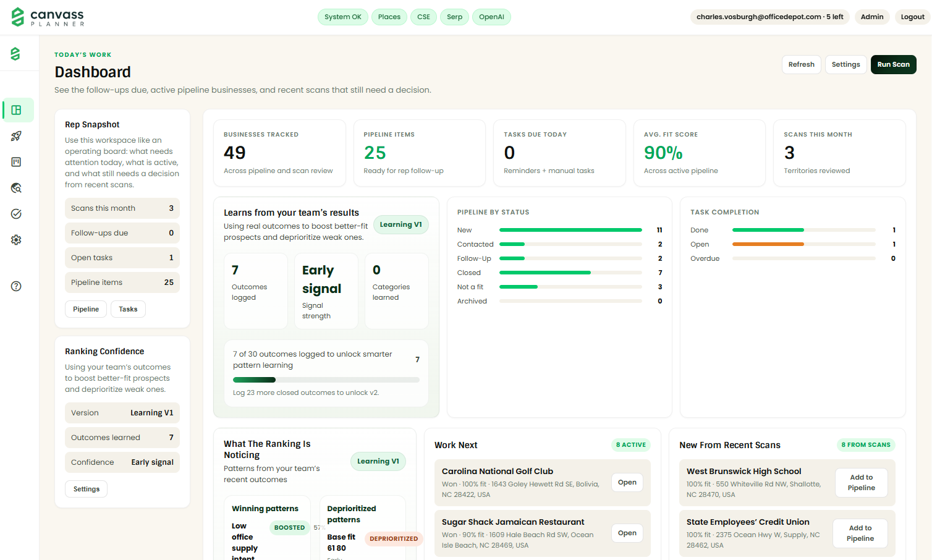The height and width of the screenshot is (560, 932).
Task: Click the outcomes logged progress bar
Action: click(326, 380)
